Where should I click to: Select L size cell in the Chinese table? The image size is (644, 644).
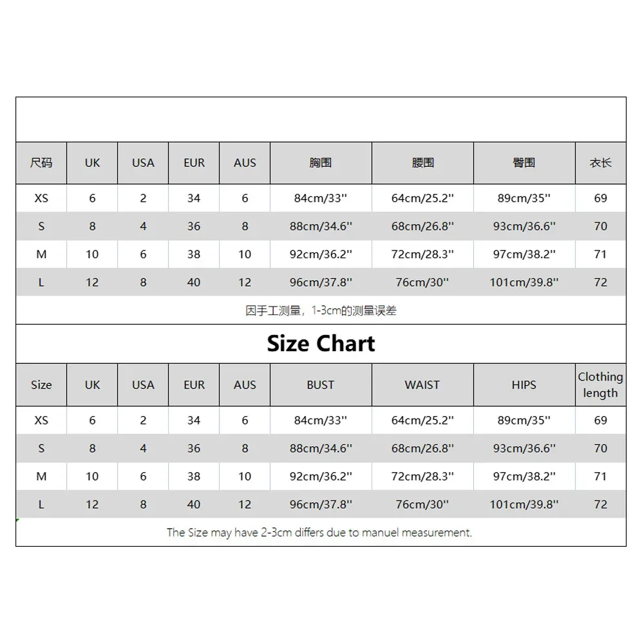pyautogui.click(x=41, y=283)
